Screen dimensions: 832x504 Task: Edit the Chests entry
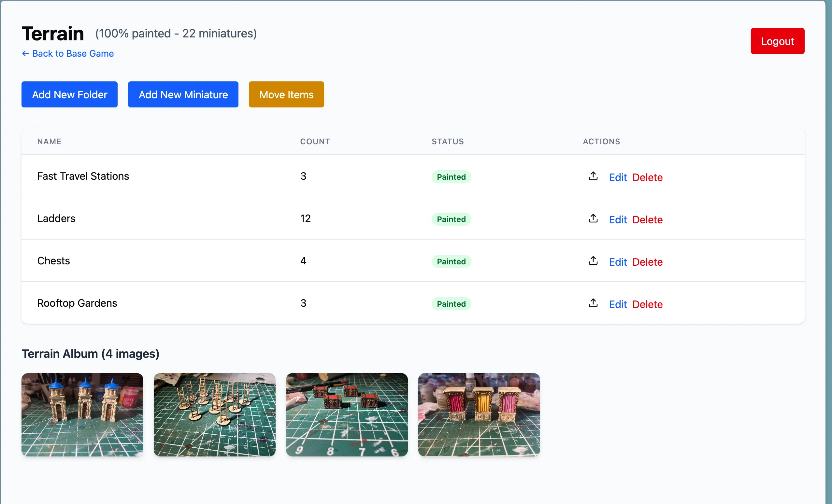click(x=617, y=262)
